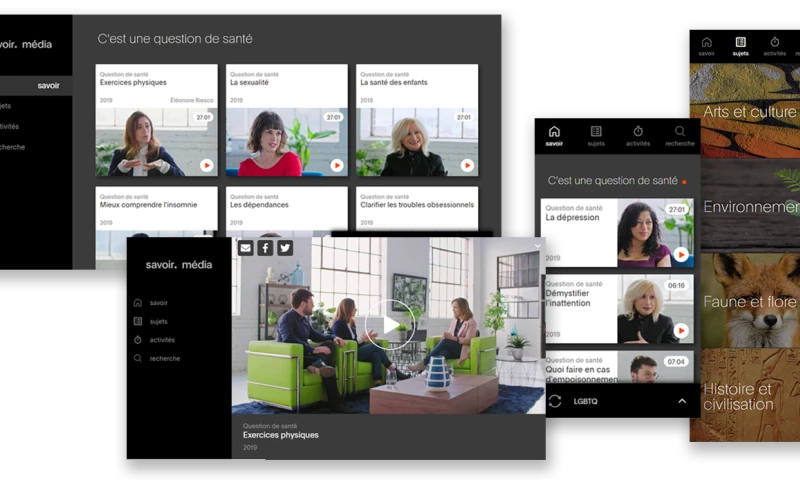This screenshot has width=800, height=480.
Task: Share the video on Facebook
Action: pos(265,248)
